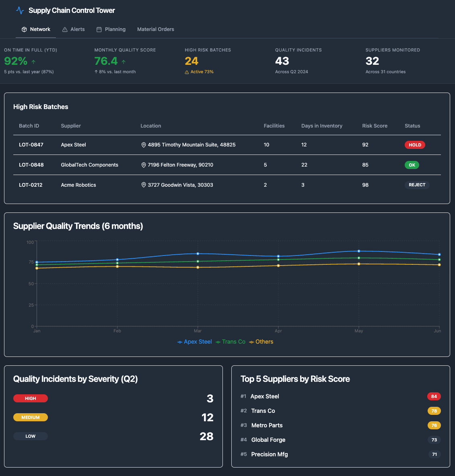Select the HIGH severity red badge
Image resolution: width=455 pixels, height=476 pixels.
click(x=31, y=398)
